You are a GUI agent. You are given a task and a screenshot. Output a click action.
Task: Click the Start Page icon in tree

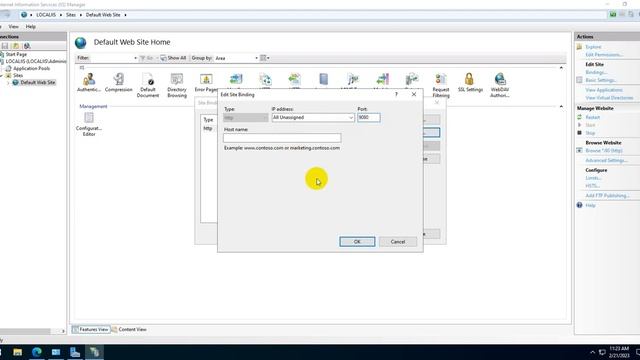2,54
